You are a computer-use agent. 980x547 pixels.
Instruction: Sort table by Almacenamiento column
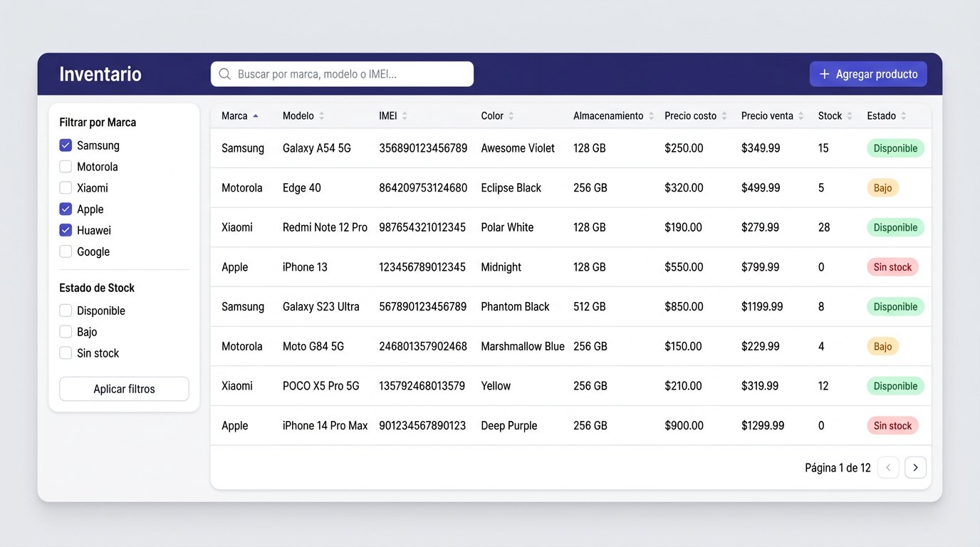pyautogui.click(x=613, y=116)
